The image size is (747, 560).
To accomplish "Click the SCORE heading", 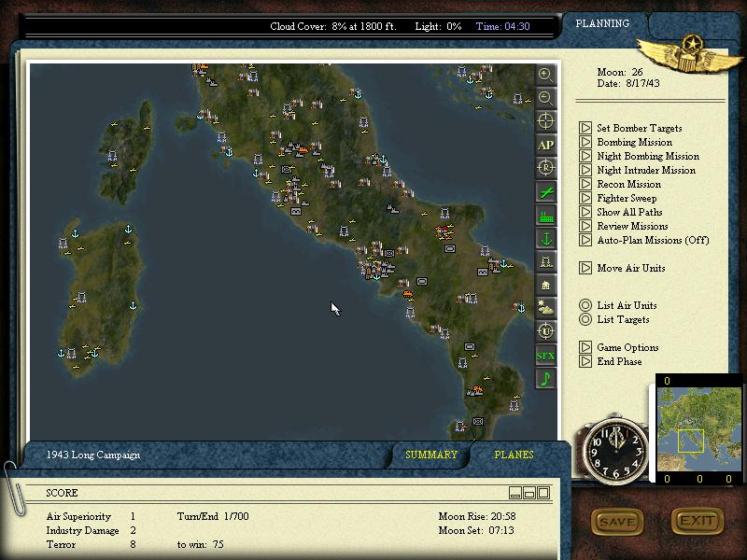I will click(62, 493).
